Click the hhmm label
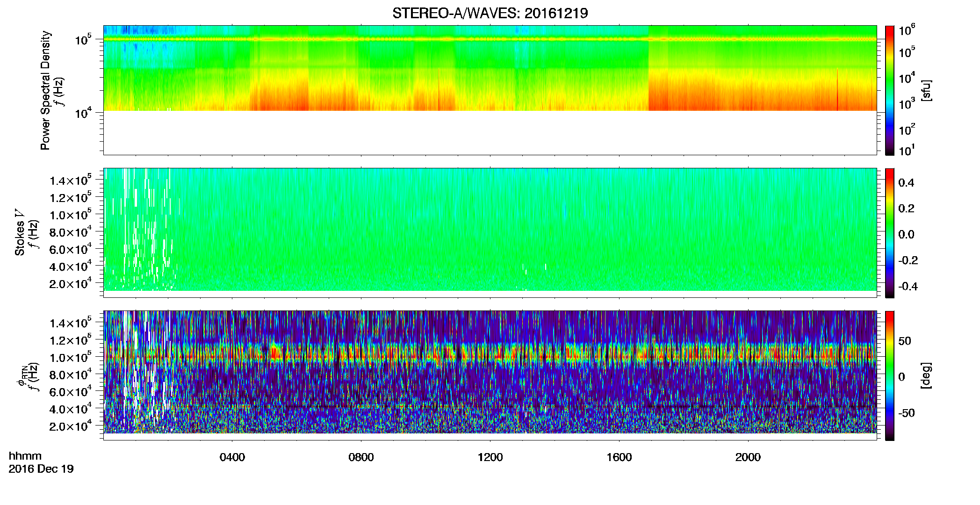The width and height of the screenshot is (980, 505). coord(25,456)
